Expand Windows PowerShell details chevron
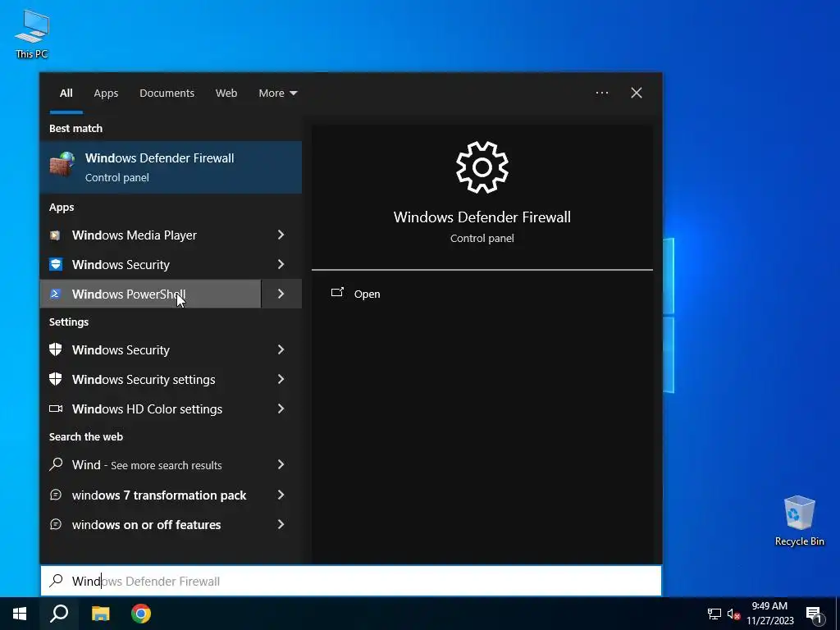 pos(281,294)
